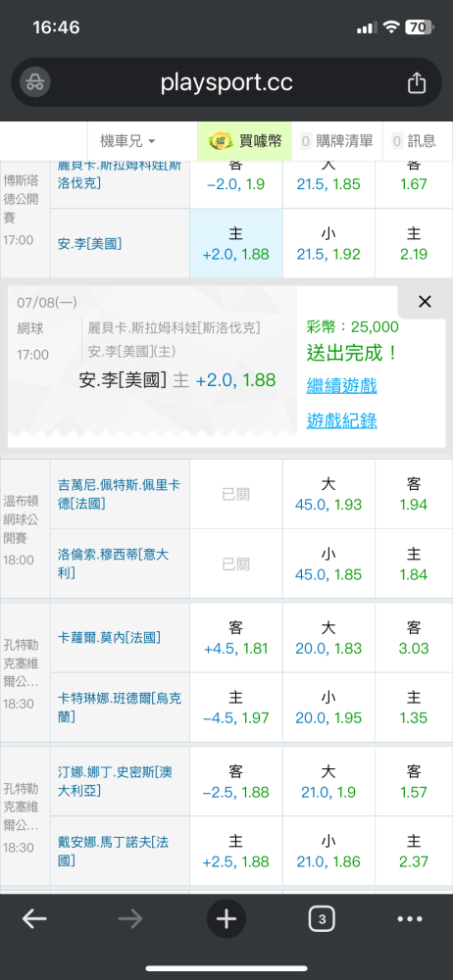This screenshot has height=980, width=453.
Task: Expand the 機車兄 user dropdown
Action: pyautogui.click(x=128, y=141)
